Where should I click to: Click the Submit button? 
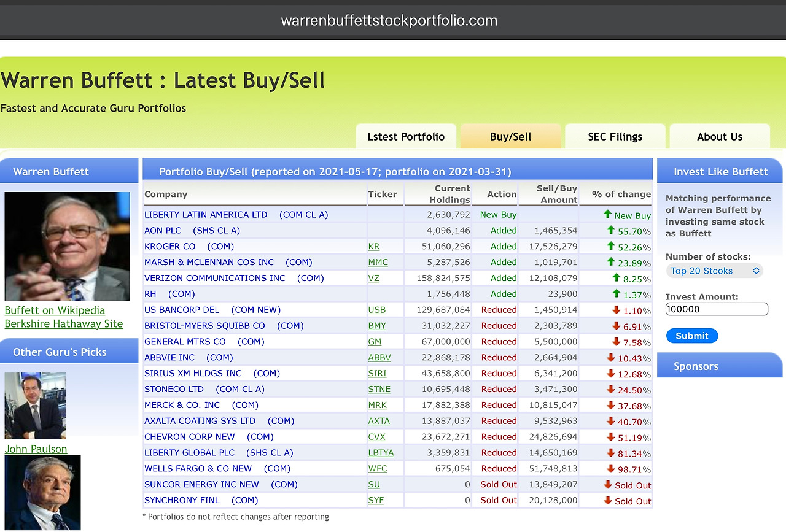692,336
